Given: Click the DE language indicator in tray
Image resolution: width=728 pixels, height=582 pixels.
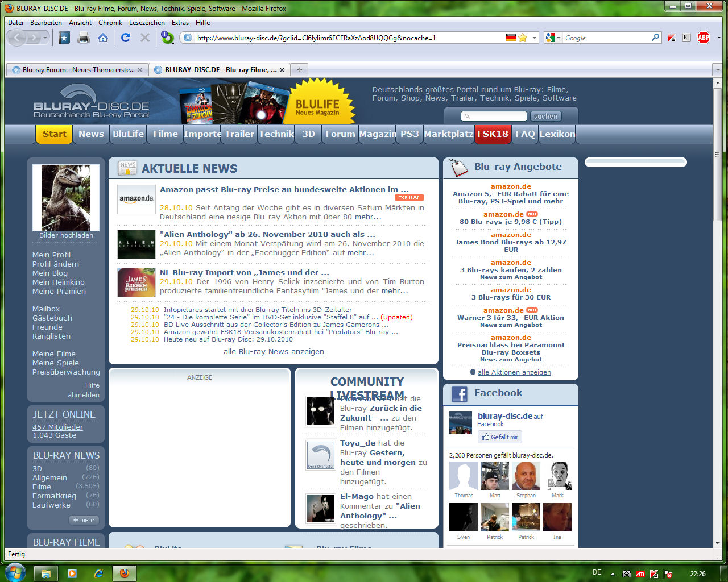Looking at the screenshot, I should pos(597,573).
